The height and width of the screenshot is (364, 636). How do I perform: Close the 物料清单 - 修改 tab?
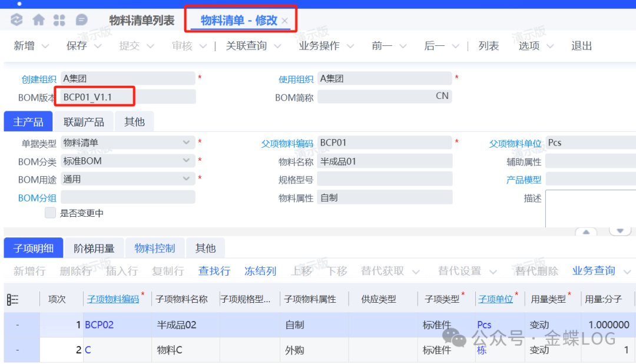[285, 21]
